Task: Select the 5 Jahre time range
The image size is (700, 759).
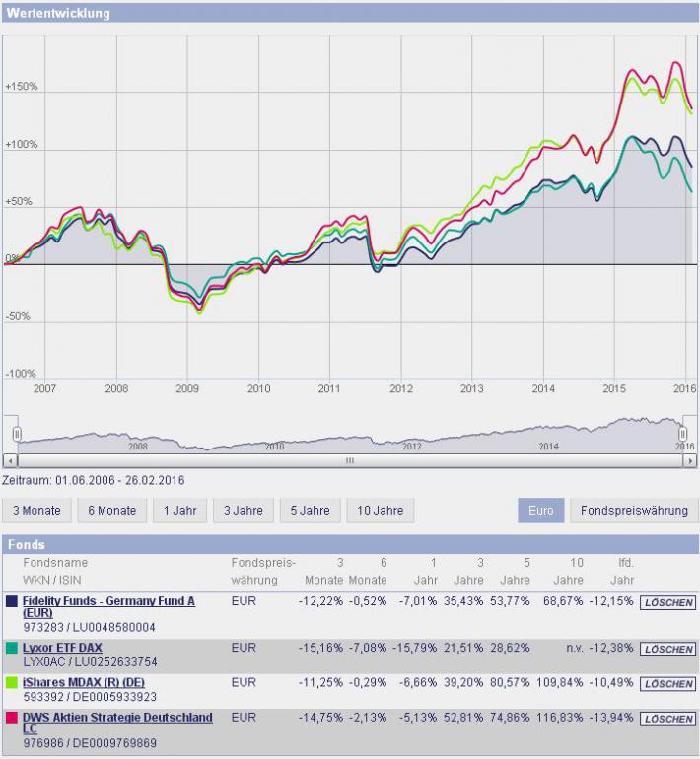Action: [x=311, y=511]
